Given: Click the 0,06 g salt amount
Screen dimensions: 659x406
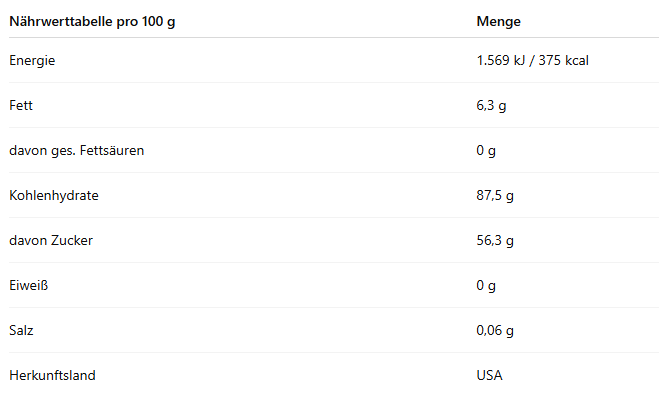Looking at the screenshot, I should coord(495,331).
